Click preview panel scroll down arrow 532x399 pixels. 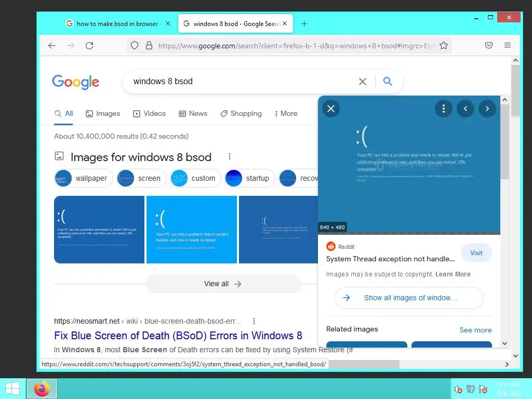tap(504, 343)
